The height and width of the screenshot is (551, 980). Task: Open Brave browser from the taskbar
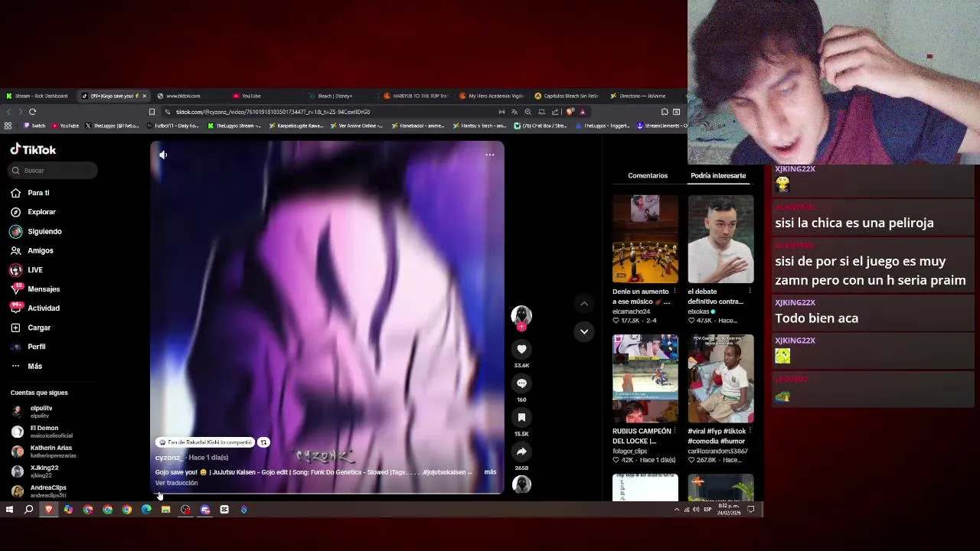pos(49,509)
